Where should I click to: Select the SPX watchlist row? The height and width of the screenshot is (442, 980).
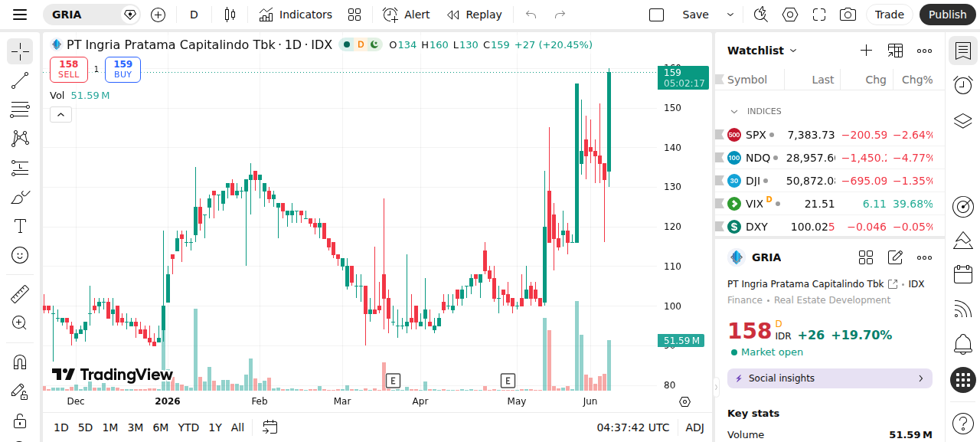(830, 135)
